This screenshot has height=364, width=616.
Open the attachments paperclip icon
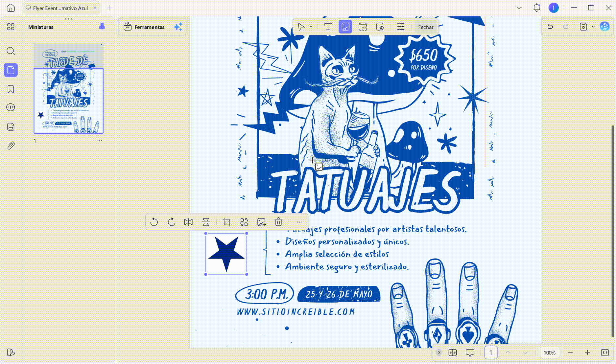[11, 146]
